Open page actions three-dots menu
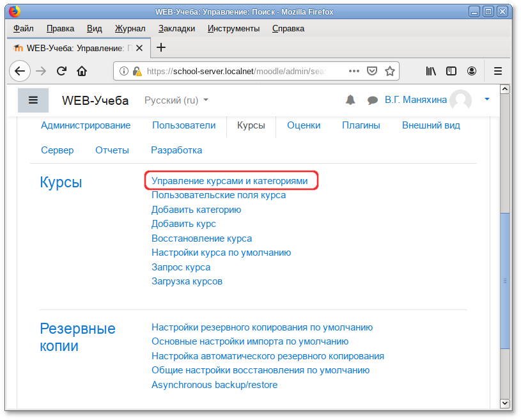This screenshot has height=420, width=521. tap(354, 71)
